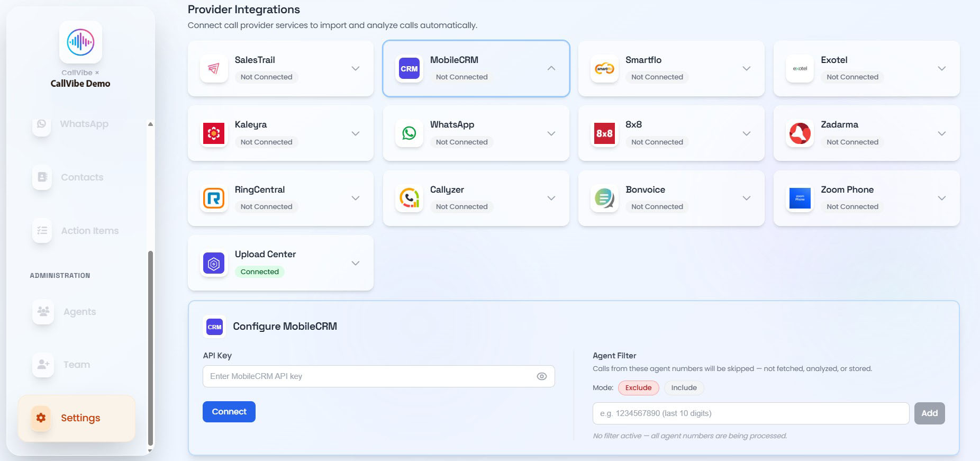Image resolution: width=980 pixels, height=461 pixels.
Task: Open the Settings menu item
Action: [x=77, y=418]
